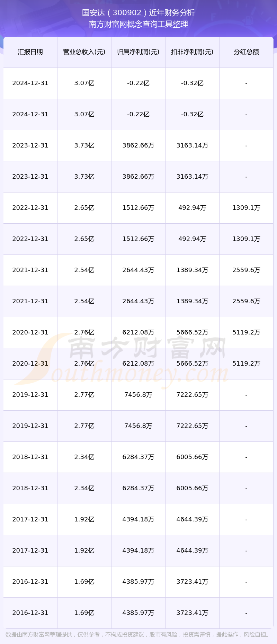Select the second 492.94万 cell
The height and width of the screenshot is (644, 277).
[x=192, y=239]
